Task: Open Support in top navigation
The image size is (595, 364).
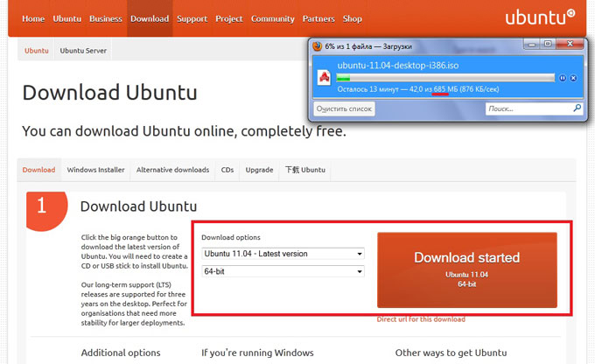Action: (x=192, y=18)
